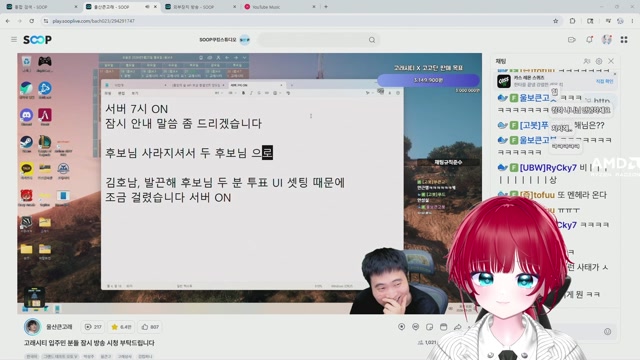The height and width of the screenshot is (360, 640).
Task: Open the SOOP쿠킹스튜디오 banner link
Action: (x=224, y=40)
